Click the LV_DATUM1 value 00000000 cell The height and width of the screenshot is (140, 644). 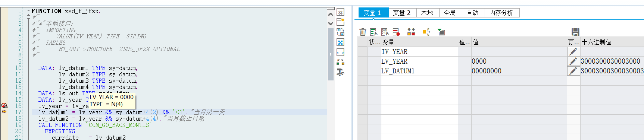(519, 71)
